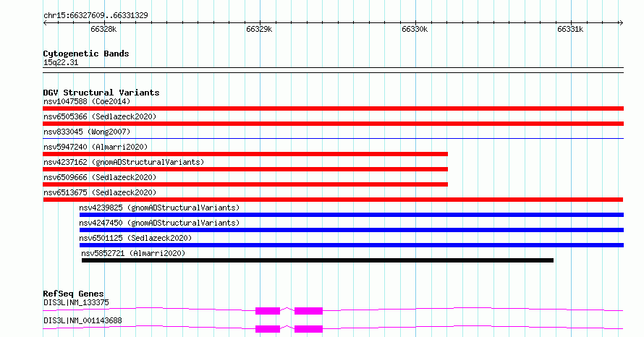Screen dimensions: 644x337
Task: Open variant label nsv6509666 (Sedlazeck2020)
Action: pyautogui.click(x=100, y=177)
